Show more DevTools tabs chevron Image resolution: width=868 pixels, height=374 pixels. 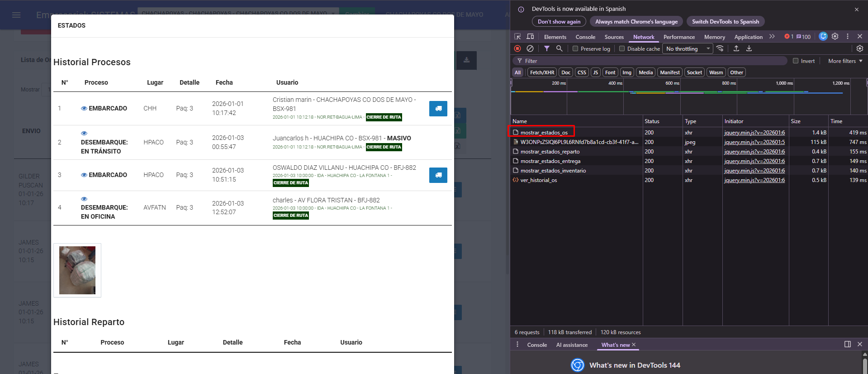pos(772,37)
